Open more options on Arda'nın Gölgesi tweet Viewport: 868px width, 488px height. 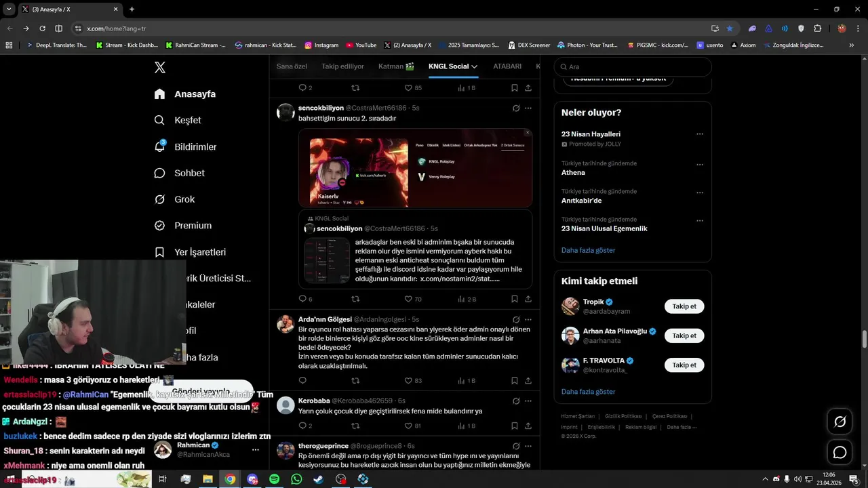point(528,320)
